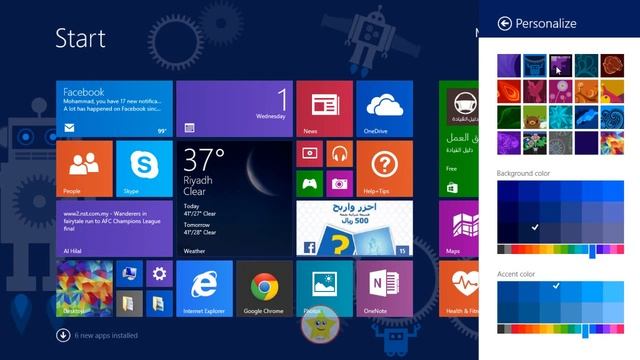
Task: Adjust the Accent color hue slider handle
Action: coord(585,331)
